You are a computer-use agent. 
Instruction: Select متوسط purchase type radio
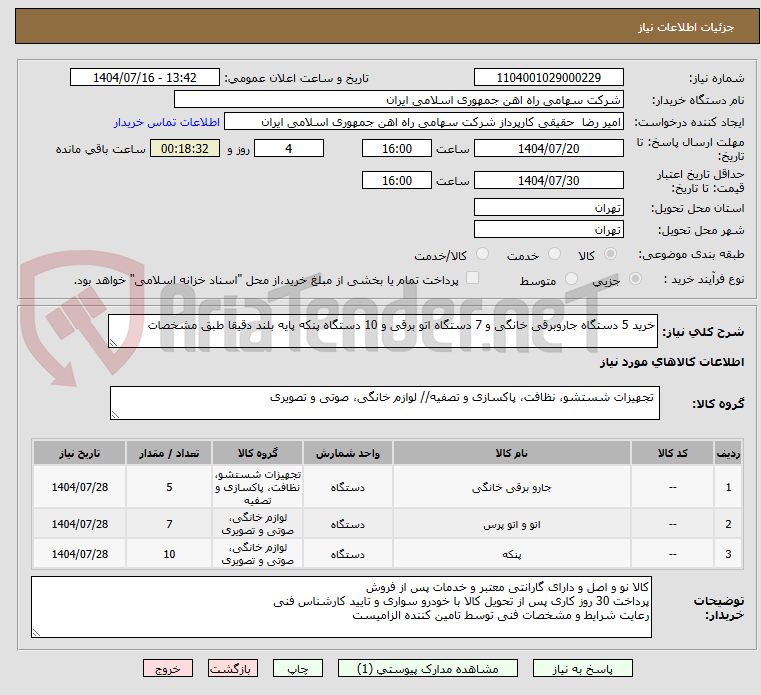[x=572, y=280]
